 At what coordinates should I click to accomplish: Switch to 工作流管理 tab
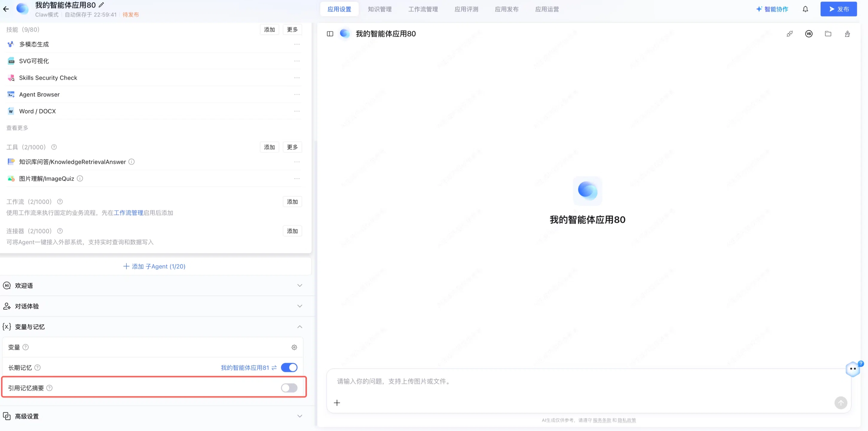tap(423, 9)
